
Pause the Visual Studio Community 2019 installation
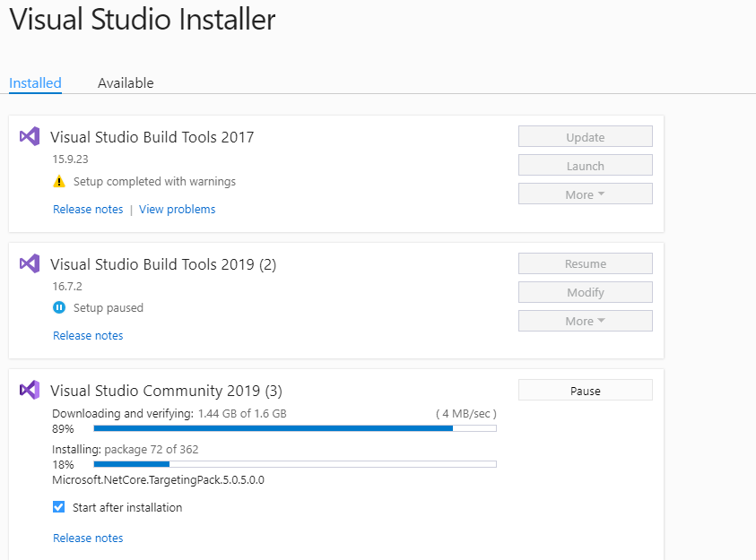(586, 391)
